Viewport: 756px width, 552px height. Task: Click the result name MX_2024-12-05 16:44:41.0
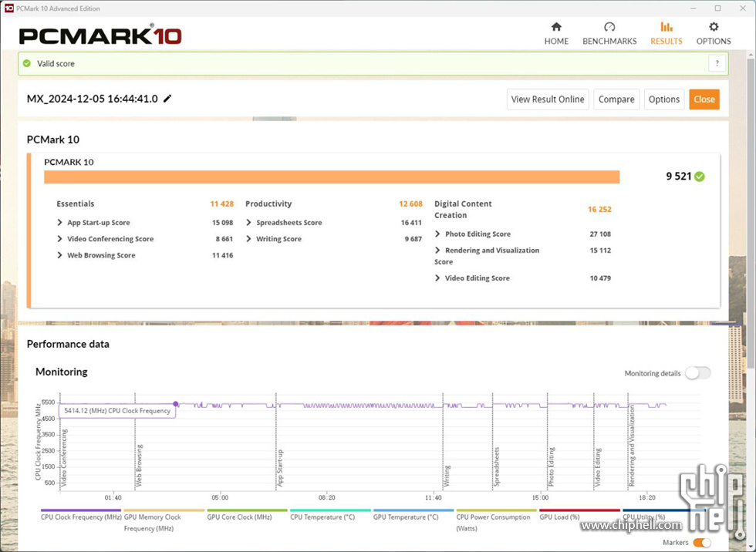click(x=92, y=99)
